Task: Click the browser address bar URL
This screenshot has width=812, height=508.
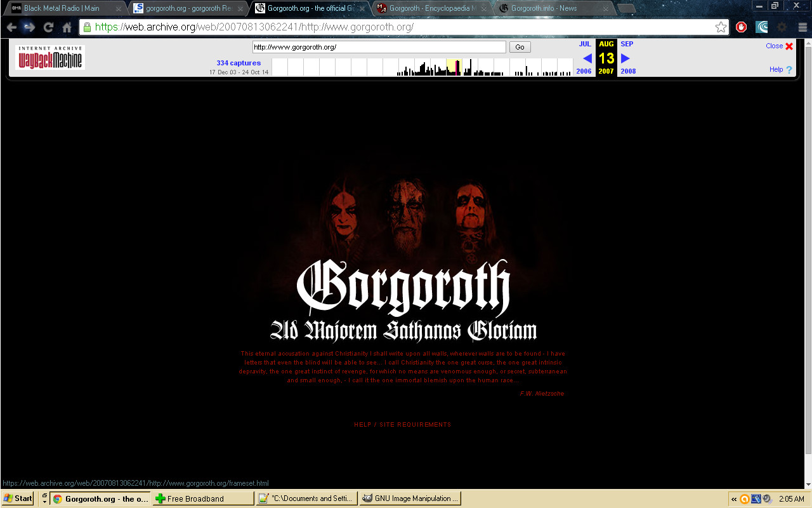Action: pos(403,27)
